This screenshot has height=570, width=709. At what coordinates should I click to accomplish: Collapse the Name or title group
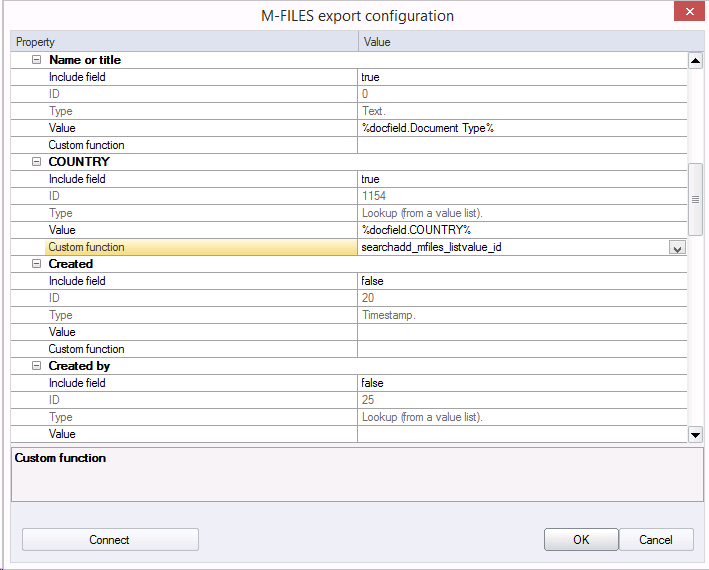click(x=37, y=60)
